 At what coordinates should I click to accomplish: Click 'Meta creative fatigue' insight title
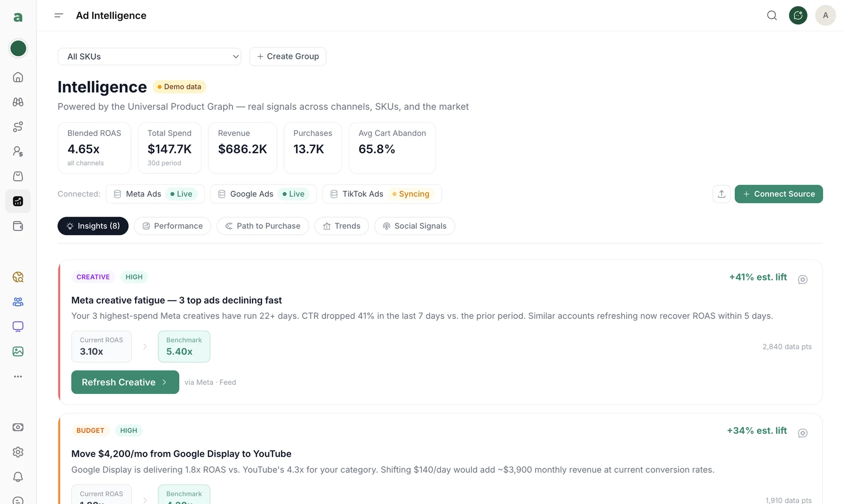177,300
